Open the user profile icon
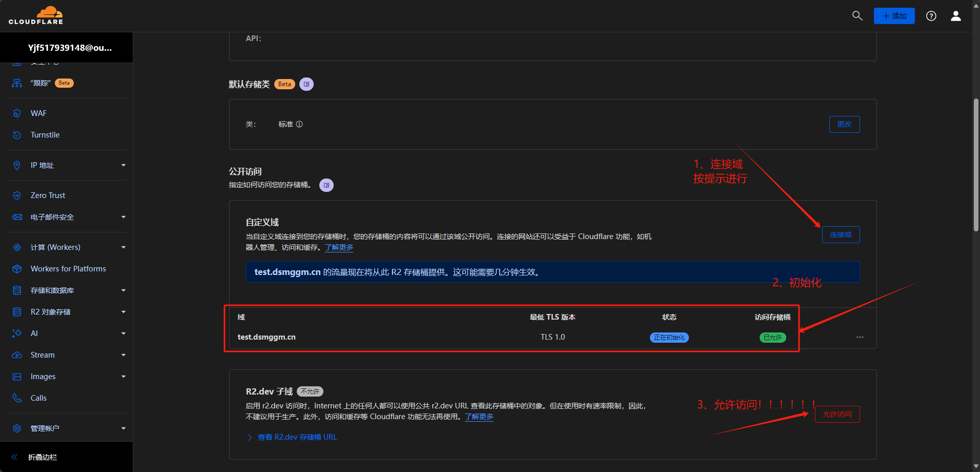 (x=956, y=16)
